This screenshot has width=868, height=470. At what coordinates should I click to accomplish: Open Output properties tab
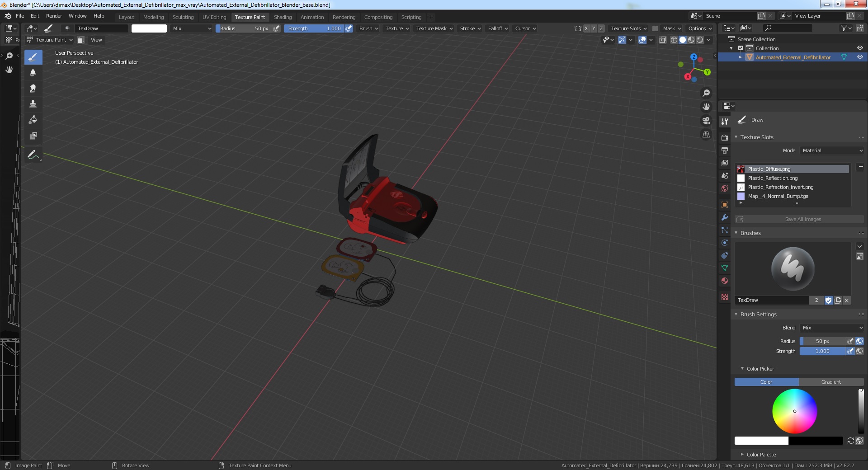[725, 150]
